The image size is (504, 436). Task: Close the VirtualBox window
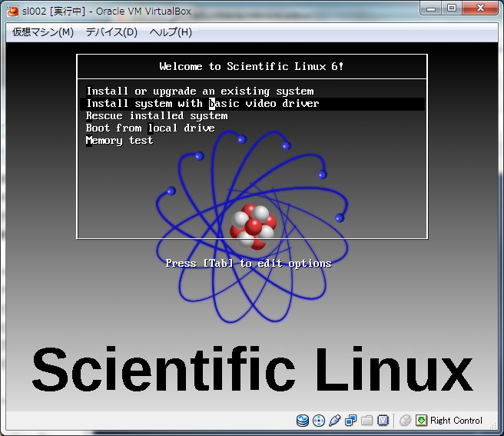(480, 8)
